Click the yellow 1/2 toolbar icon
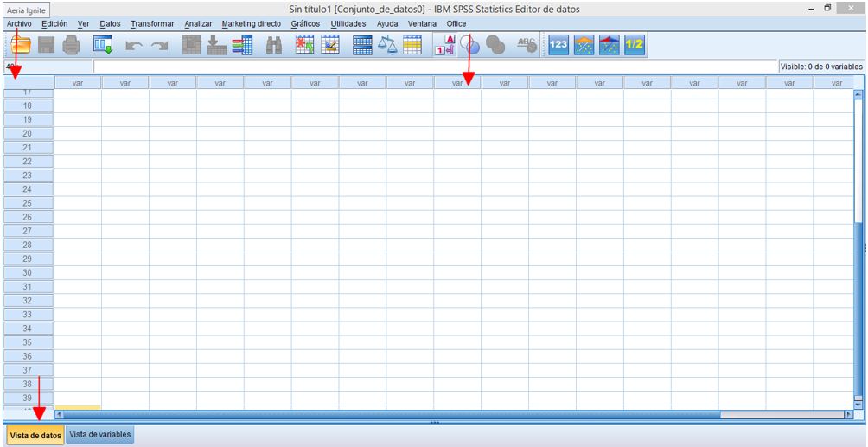 click(x=634, y=46)
